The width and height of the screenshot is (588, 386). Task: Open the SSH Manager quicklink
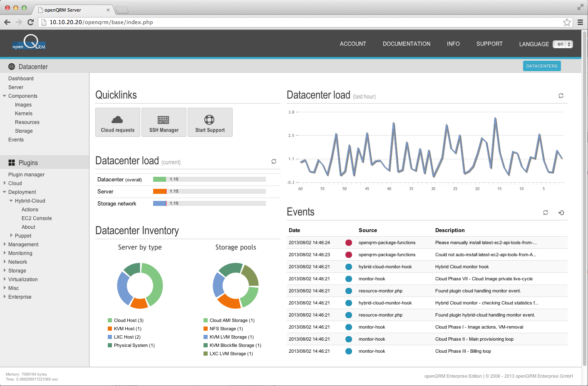pos(164,122)
